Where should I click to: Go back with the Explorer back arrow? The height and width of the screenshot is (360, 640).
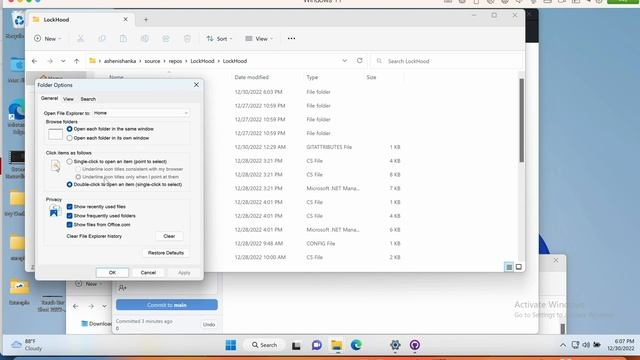pos(35,61)
